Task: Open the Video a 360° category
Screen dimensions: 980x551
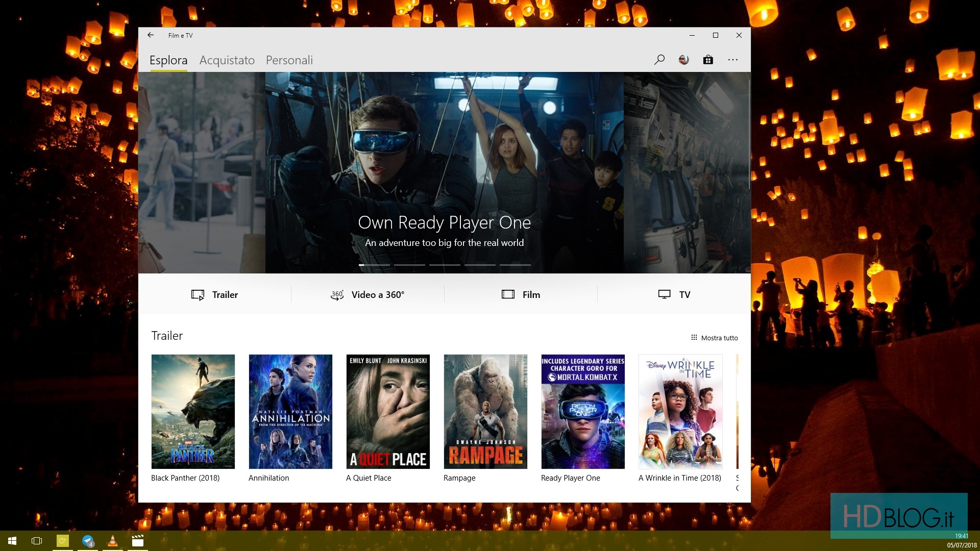Action: 367,294
